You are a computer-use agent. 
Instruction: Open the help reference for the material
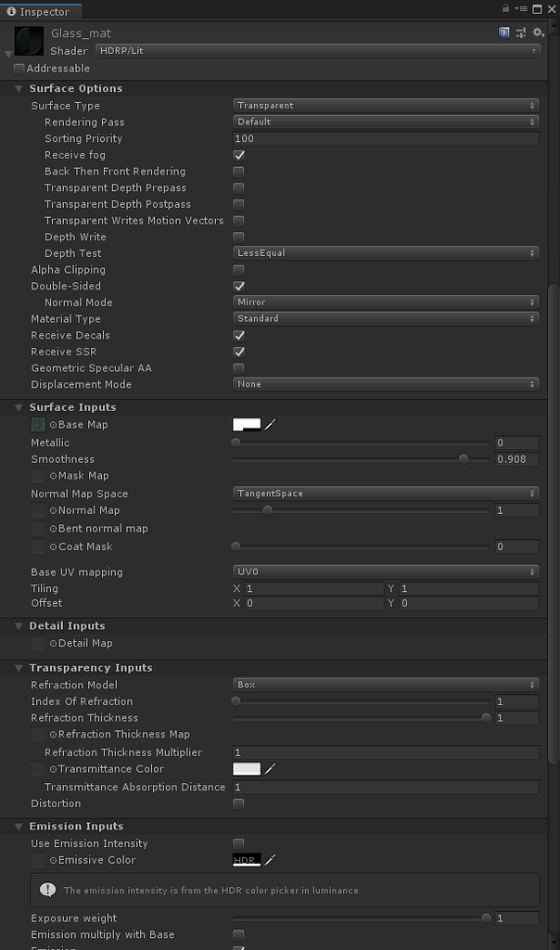[x=504, y=32]
